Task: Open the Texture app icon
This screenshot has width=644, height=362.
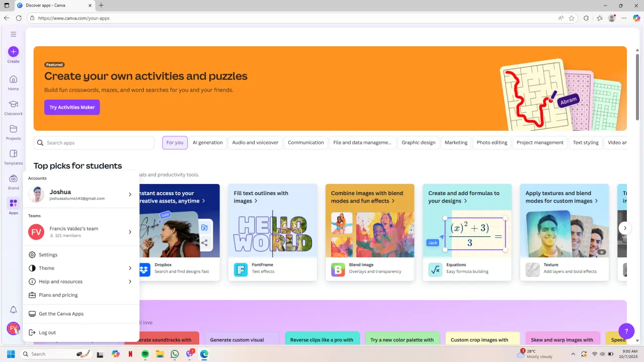Action: tap(532, 269)
